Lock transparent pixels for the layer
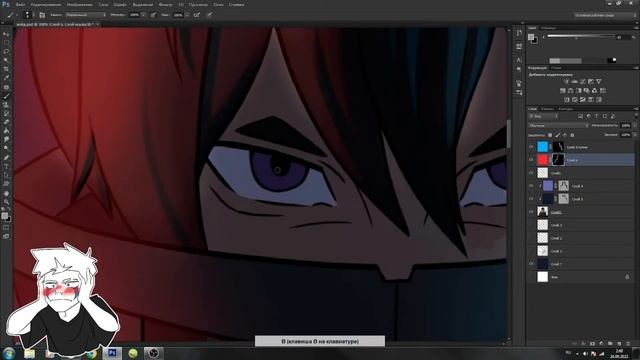The image size is (640, 360). (x=550, y=135)
